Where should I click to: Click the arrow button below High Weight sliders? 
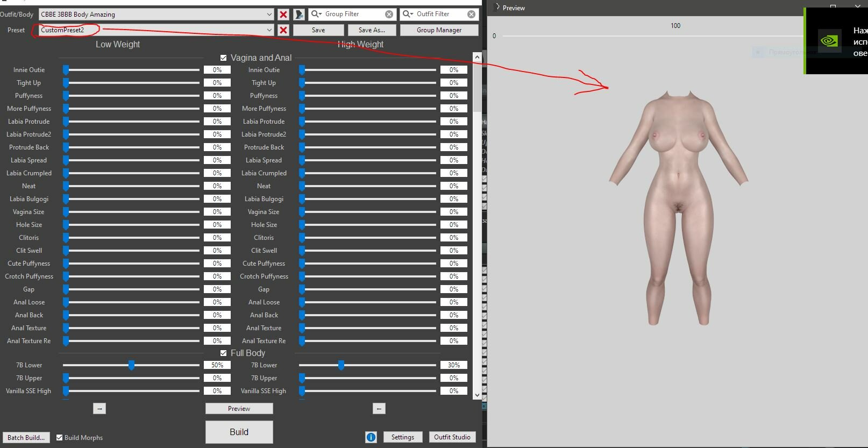click(379, 409)
